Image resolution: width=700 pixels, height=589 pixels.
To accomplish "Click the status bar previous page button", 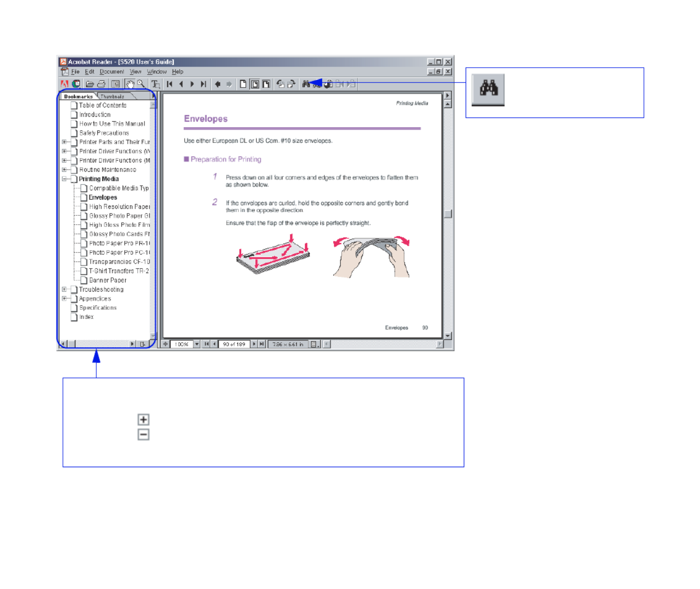I will coord(214,344).
